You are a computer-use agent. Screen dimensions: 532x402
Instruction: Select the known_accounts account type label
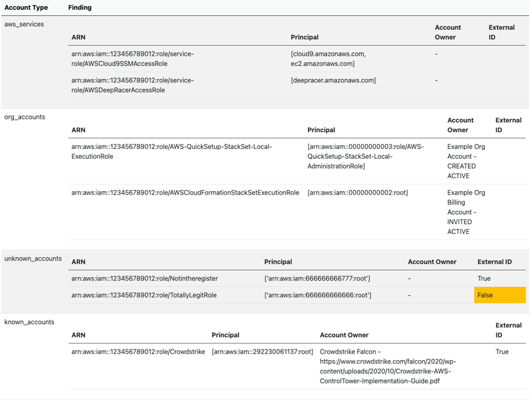(x=29, y=322)
